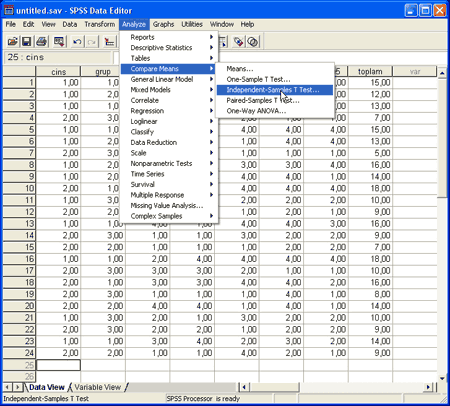Click vertical scrollbar up arrow

pos(442,73)
